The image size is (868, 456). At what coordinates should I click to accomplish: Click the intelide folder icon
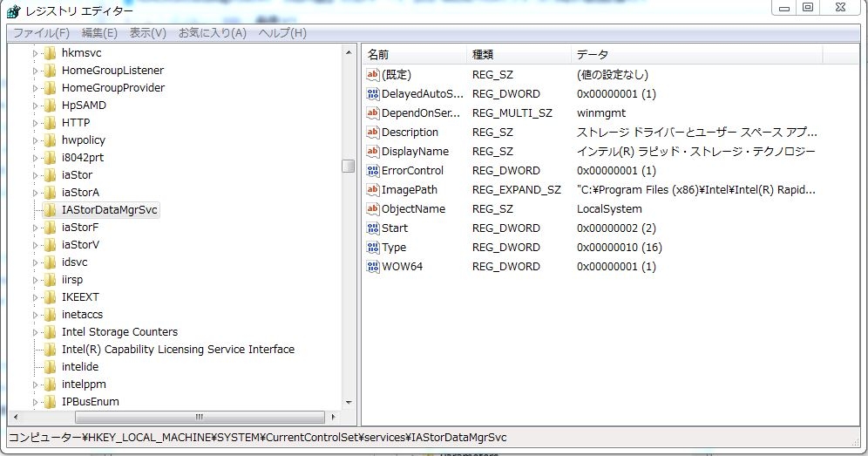point(50,367)
